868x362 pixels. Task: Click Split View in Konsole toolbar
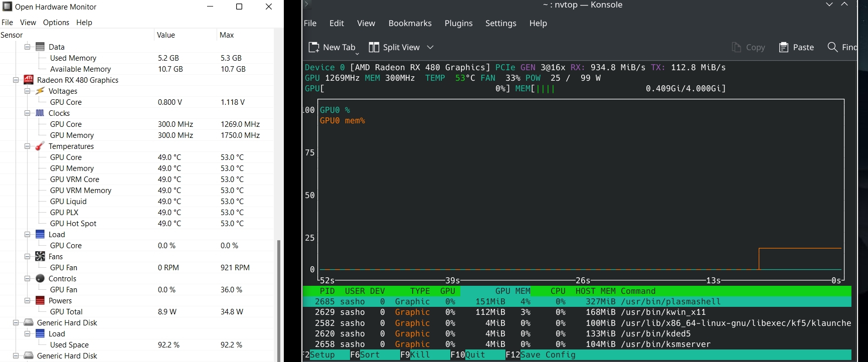394,47
